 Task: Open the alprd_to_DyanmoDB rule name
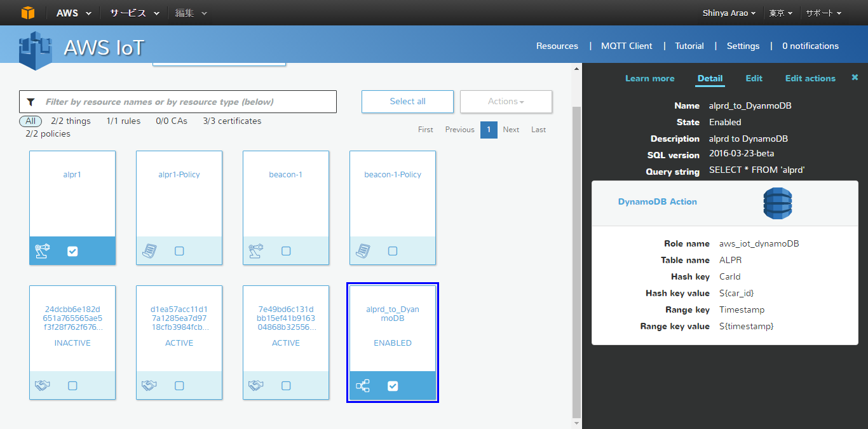pos(393,313)
